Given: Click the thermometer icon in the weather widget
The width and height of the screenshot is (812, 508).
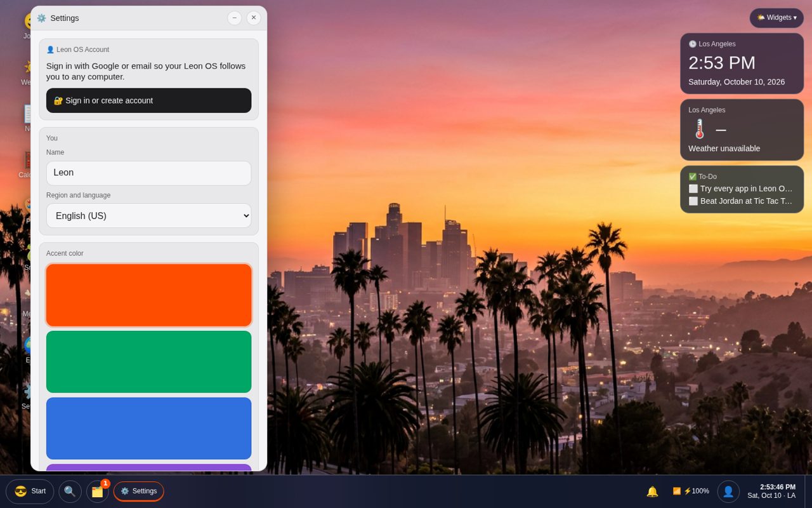Looking at the screenshot, I should 699,130.
